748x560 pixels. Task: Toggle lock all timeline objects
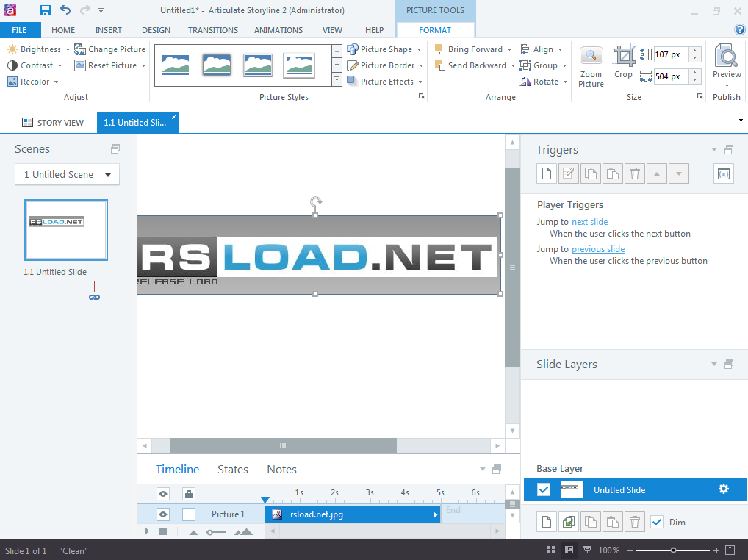[189, 494]
